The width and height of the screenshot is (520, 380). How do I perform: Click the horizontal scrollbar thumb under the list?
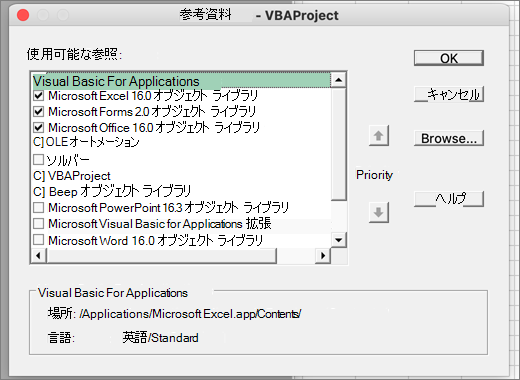(x=162, y=256)
